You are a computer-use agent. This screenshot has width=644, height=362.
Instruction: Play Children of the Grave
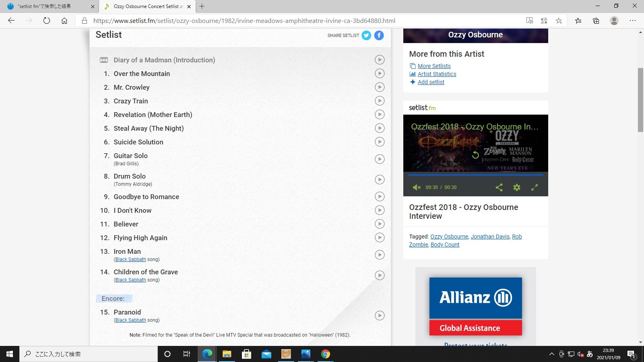(380, 276)
